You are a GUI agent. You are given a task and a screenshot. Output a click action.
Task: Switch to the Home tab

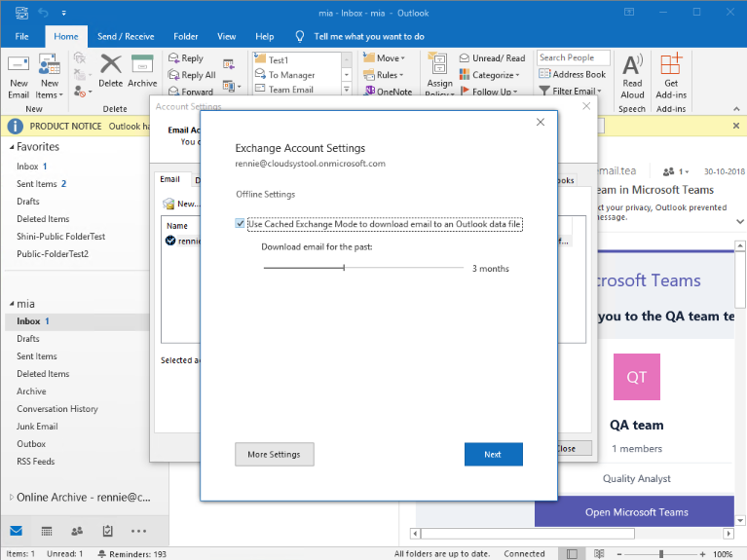(x=66, y=37)
